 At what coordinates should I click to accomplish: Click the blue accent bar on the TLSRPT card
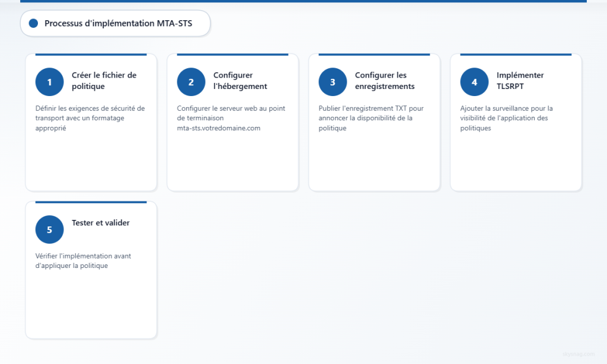point(516,54)
